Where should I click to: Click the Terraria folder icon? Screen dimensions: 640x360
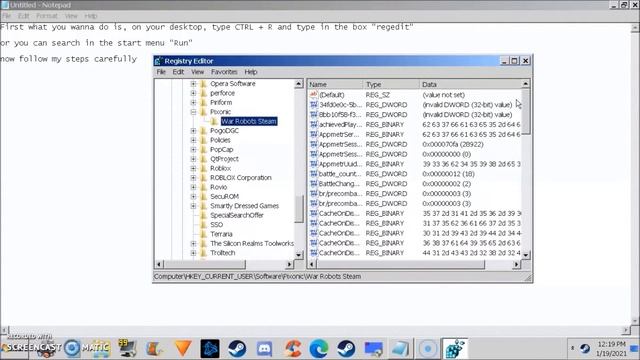point(204,234)
